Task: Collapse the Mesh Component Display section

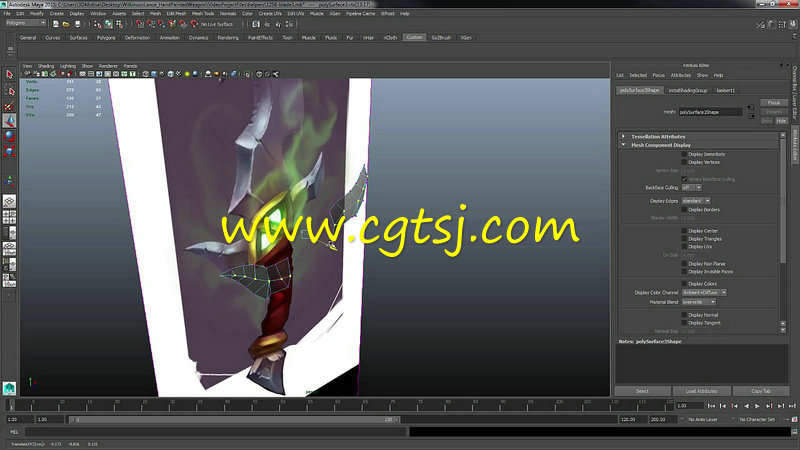Action: [623, 145]
